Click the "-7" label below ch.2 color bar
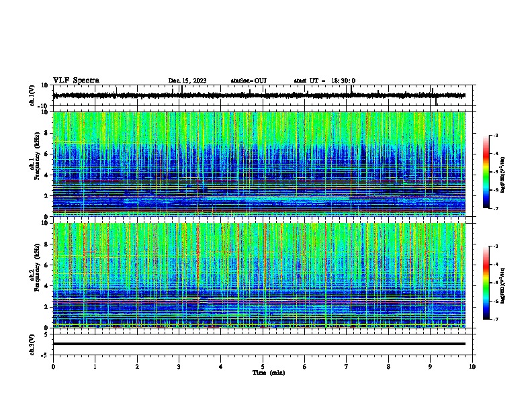The image size is (532, 411). pyautogui.click(x=495, y=320)
